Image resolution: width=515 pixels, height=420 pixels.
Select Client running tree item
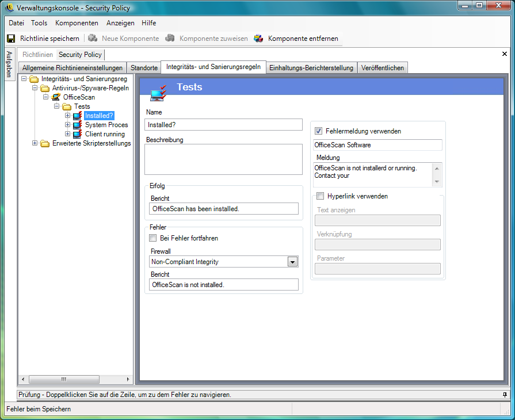pos(105,134)
